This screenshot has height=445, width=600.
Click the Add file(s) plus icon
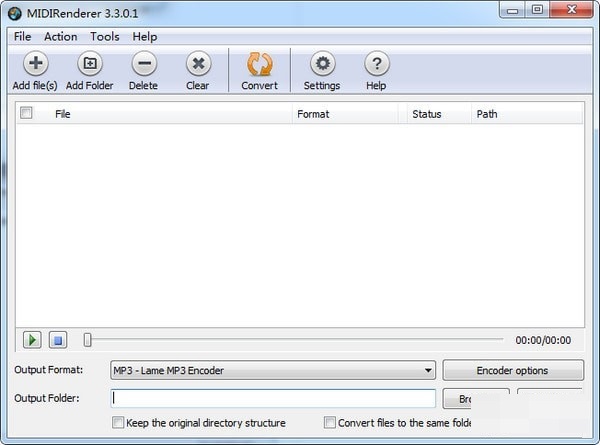35,64
